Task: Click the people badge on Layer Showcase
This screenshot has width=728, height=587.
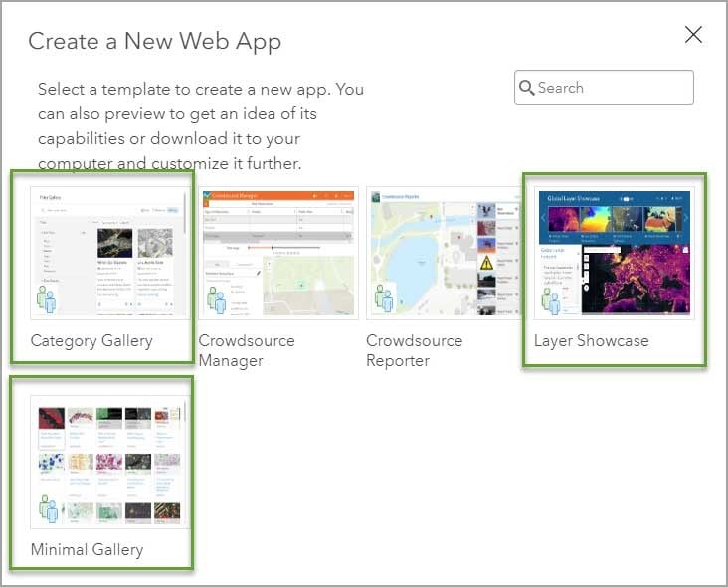Action: (551, 300)
